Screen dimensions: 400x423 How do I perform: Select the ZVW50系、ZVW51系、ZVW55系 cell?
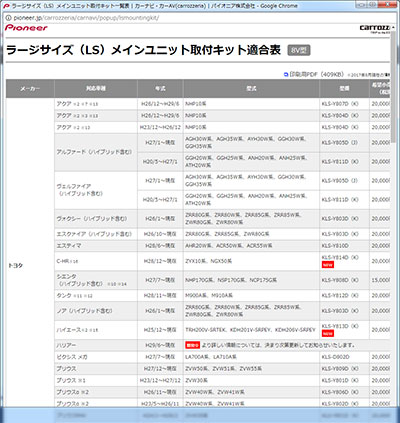coord(251,369)
